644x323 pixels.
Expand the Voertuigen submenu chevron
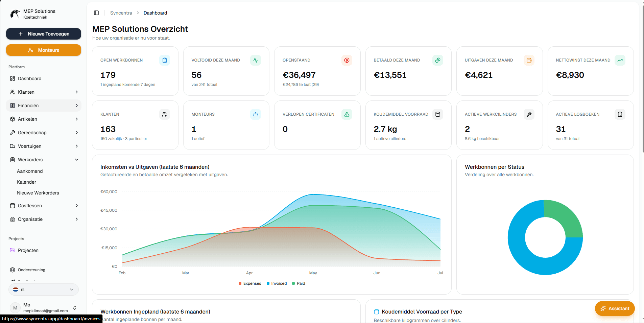[x=77, y=146]
